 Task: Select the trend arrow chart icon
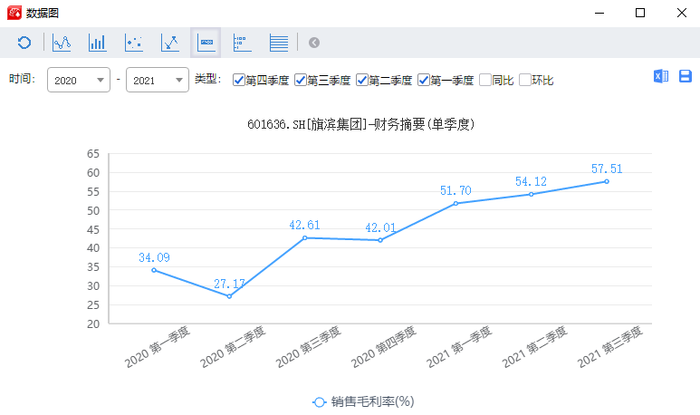coord(170,43)
